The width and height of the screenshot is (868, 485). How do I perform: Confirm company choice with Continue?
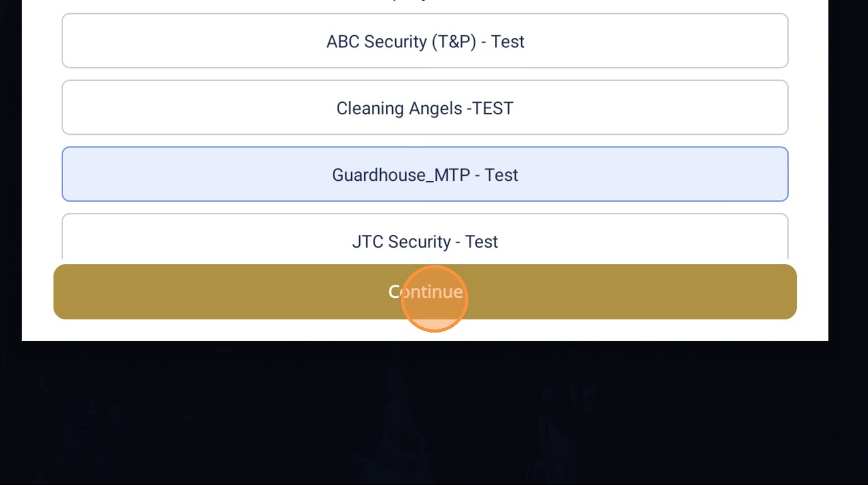coord(425,292)
